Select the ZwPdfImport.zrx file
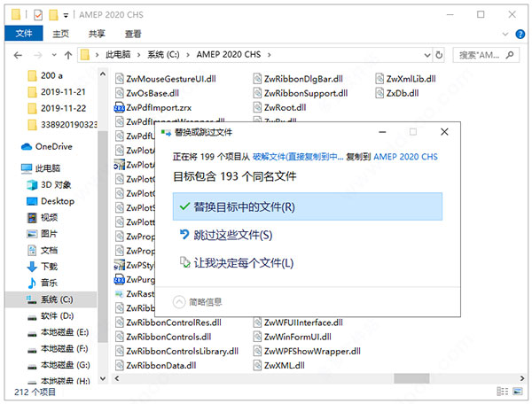Viewport: 532px width, 404px height. pos(157,106)
